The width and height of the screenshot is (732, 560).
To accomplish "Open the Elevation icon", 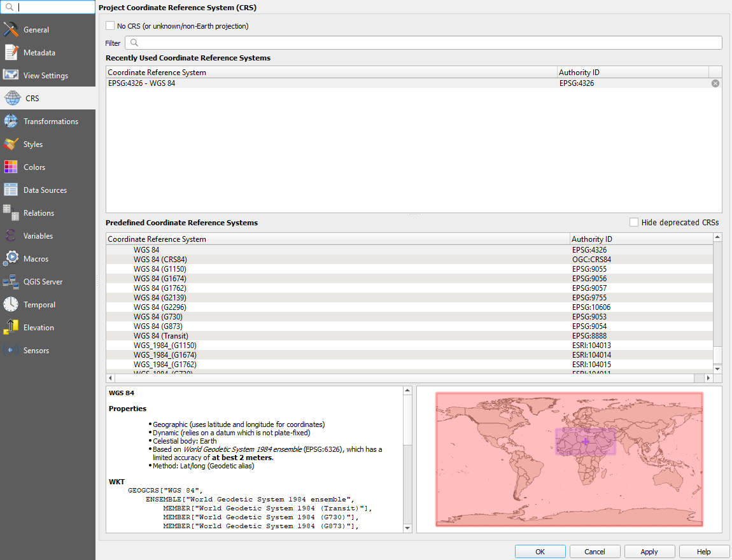I will [11, 327].
